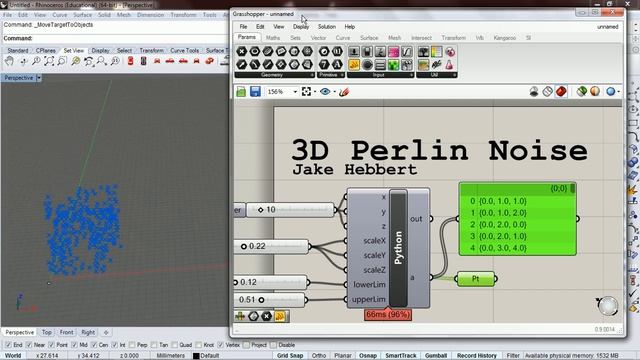Image resolution: width=640 pixels, height=360 pixels.
Task: Enable the Quad osnap checkbox
Action: click(x=175, y=345)
